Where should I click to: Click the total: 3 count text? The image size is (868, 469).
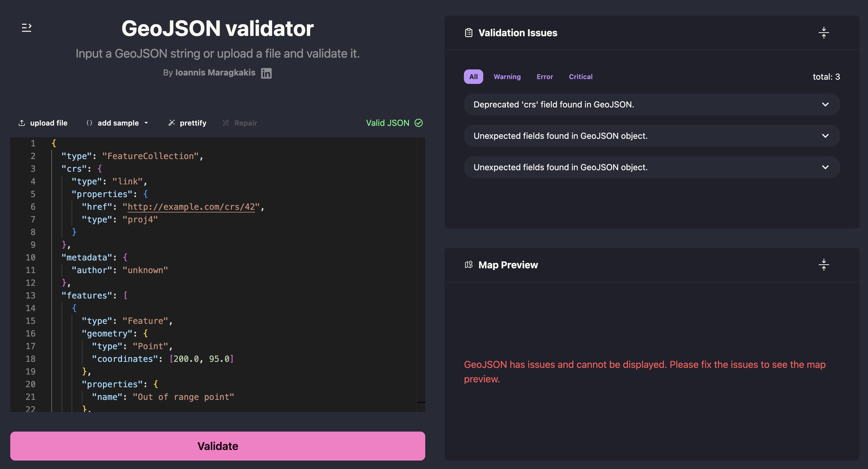click(826, 77)
